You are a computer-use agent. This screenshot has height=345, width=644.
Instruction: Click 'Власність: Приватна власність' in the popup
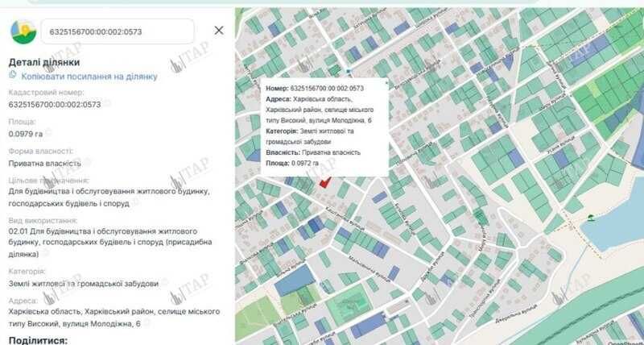click(x=313, y=152)
